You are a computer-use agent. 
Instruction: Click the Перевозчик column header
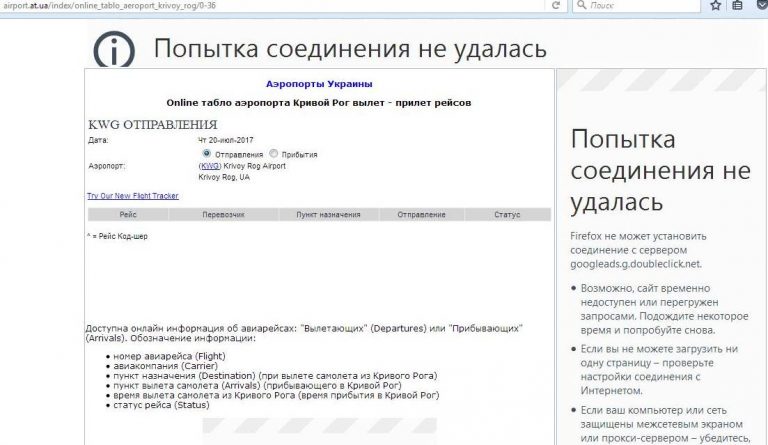pos(223,215)
